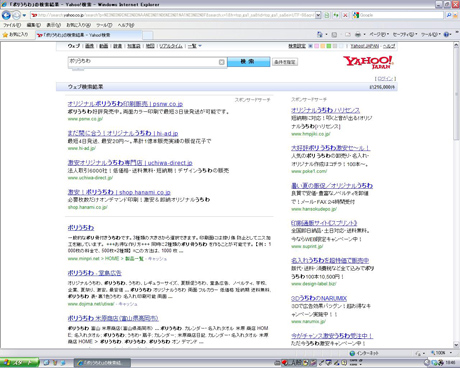The height and width of the screenshot is (368, 460).
Task: Click the Help question mark icon
Action: (x=447, y=35)
